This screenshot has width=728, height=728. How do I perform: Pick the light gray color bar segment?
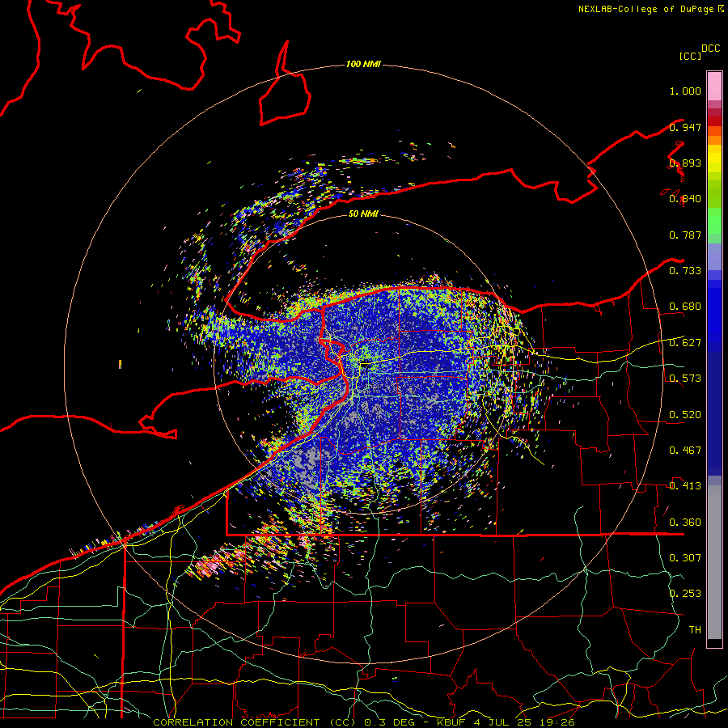714,562
